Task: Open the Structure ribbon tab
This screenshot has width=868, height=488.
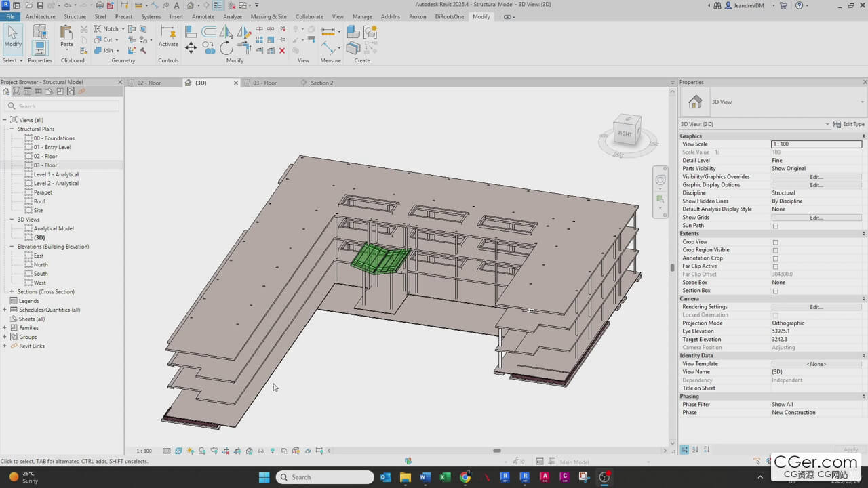Action: pos(75,16)
